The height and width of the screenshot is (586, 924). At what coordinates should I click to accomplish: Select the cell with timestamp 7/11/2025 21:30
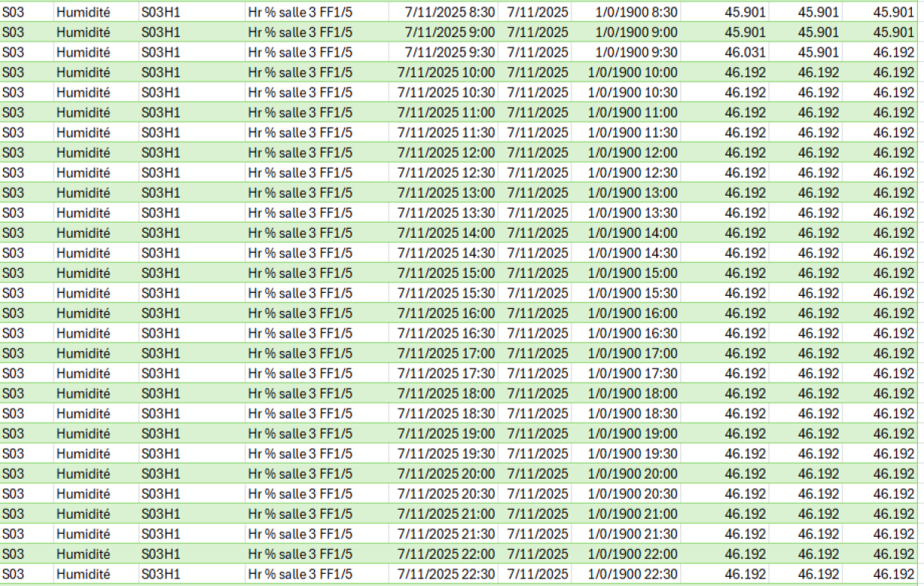tap(446, 533)
